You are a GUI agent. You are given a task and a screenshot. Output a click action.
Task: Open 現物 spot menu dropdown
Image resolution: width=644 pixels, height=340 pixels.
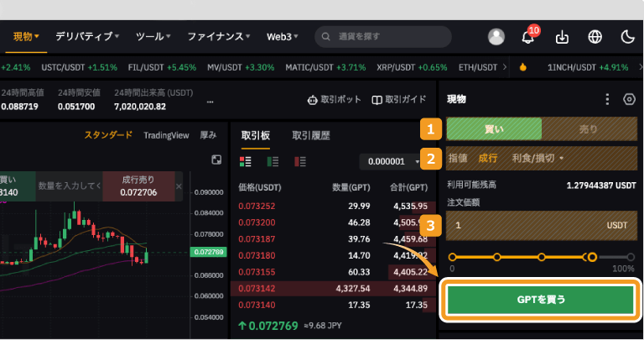tap(26, 37)
